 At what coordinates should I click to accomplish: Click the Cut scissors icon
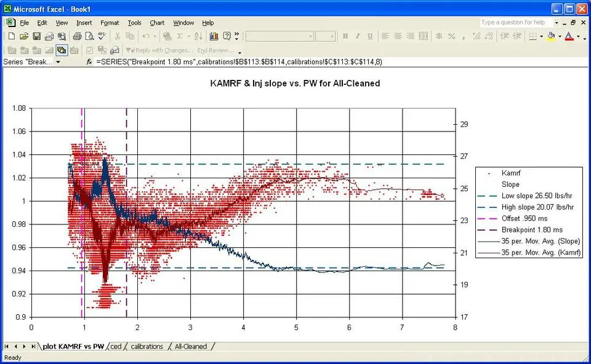118,36
